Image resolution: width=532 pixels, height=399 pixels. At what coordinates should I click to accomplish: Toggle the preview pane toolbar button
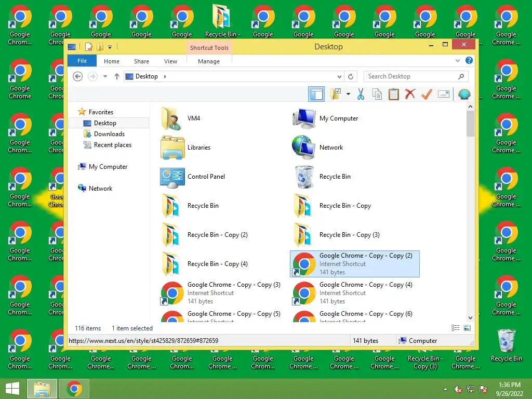(316, 94)
